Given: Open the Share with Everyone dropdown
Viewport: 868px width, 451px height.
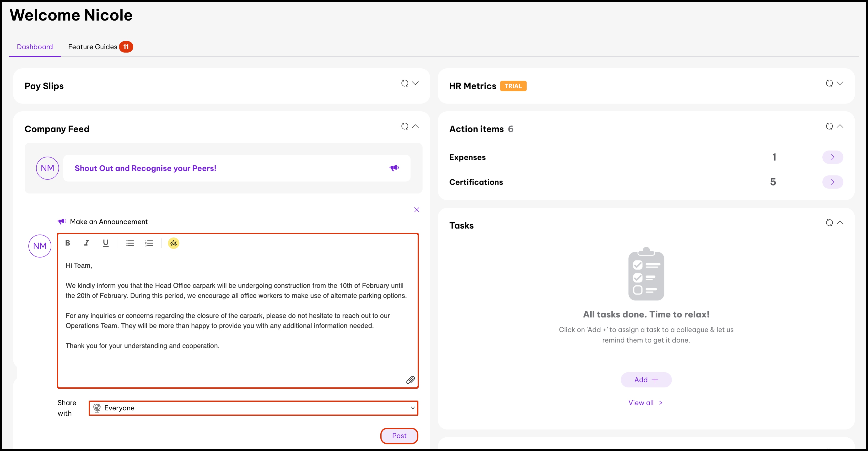Looking at the screenshot, I should (x=253, y=408).
